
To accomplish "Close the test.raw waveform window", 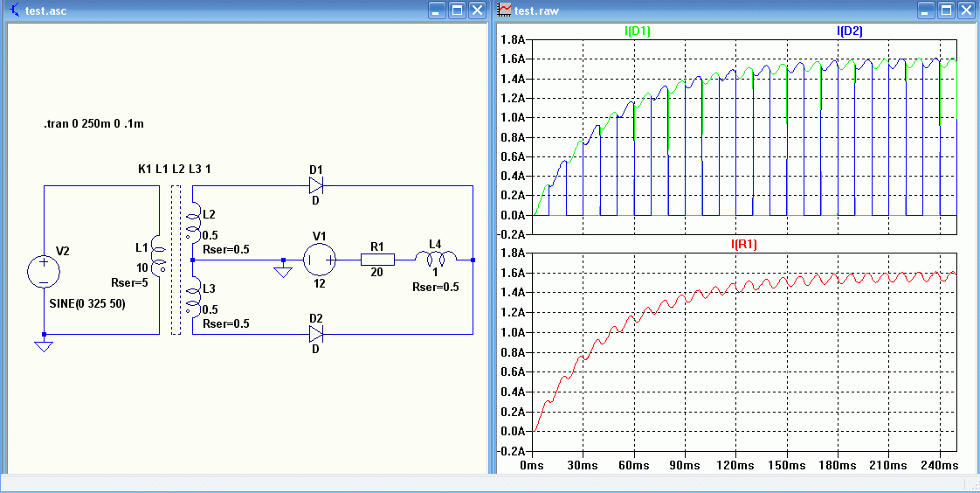I will coord(967,10).
